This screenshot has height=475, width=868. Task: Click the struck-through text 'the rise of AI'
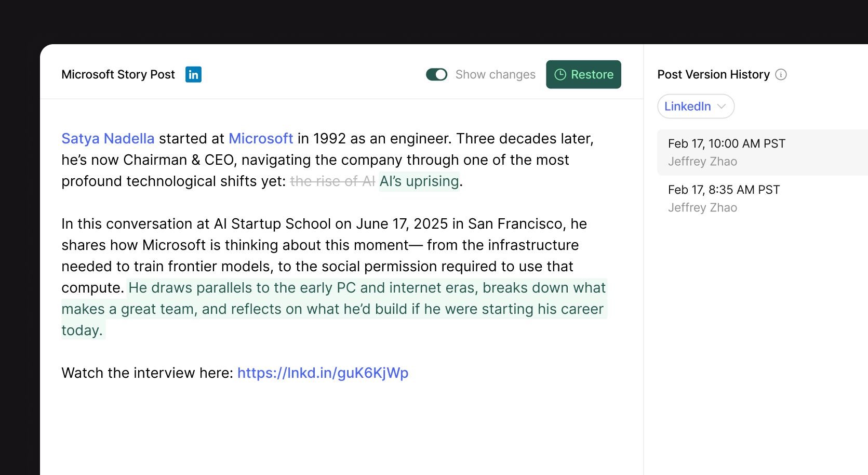click(x=332, y=181)
